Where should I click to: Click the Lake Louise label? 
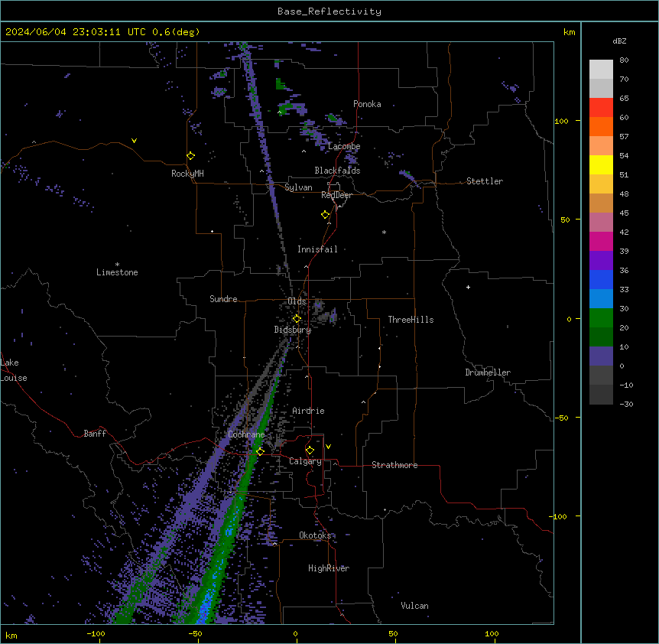(x=14, y=370)
